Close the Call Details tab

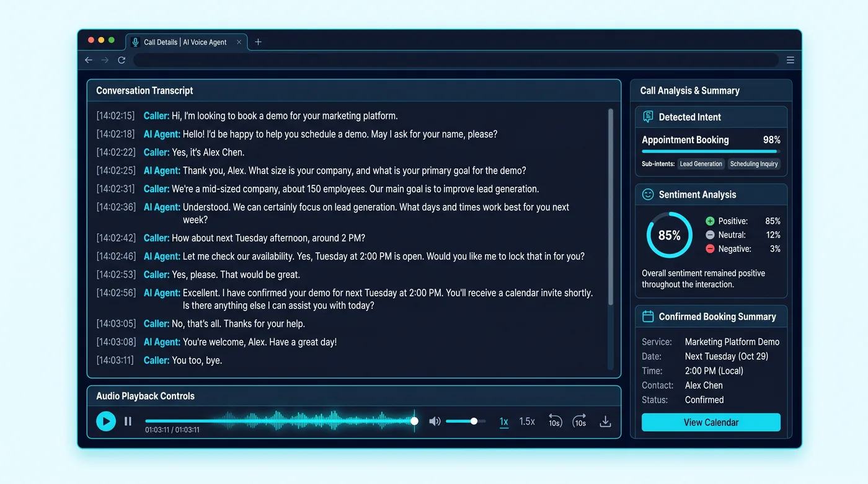tap(239, 42)
